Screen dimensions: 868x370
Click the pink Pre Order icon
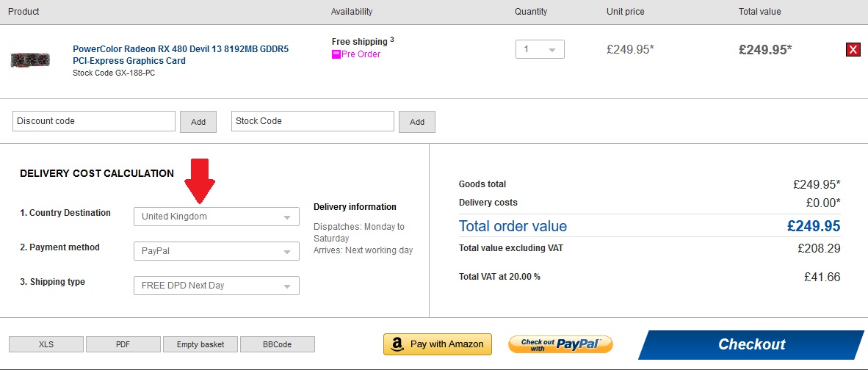(336, 54)
